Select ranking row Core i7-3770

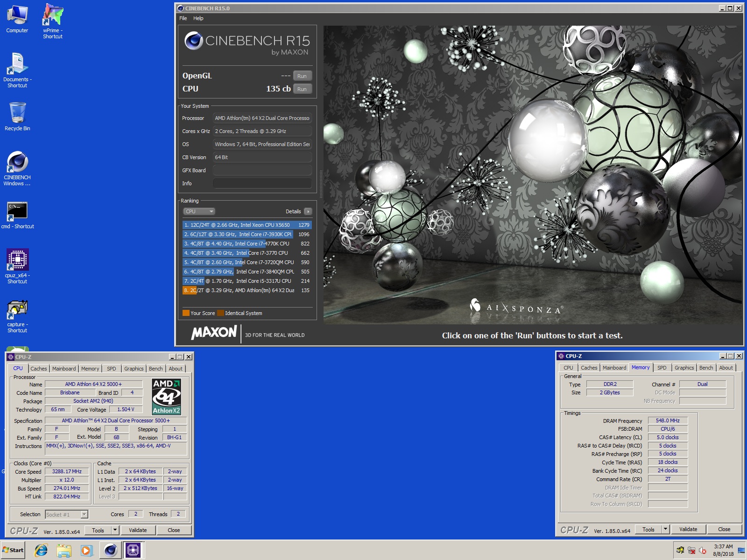tap(247, 253)
